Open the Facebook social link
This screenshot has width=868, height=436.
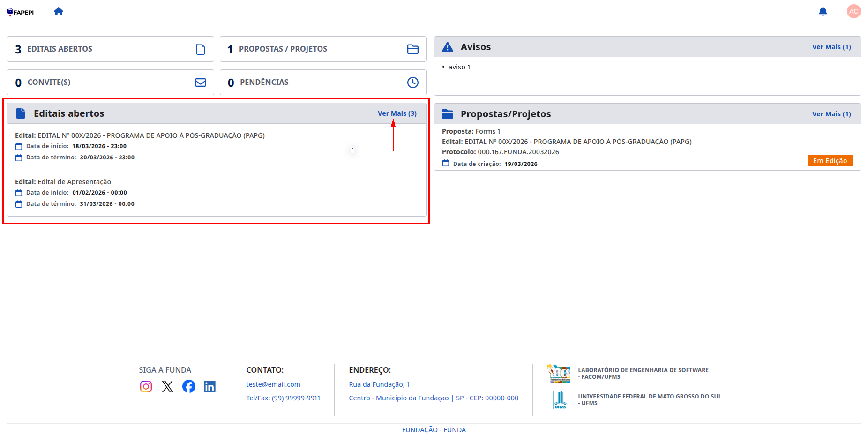click(189, 386)
